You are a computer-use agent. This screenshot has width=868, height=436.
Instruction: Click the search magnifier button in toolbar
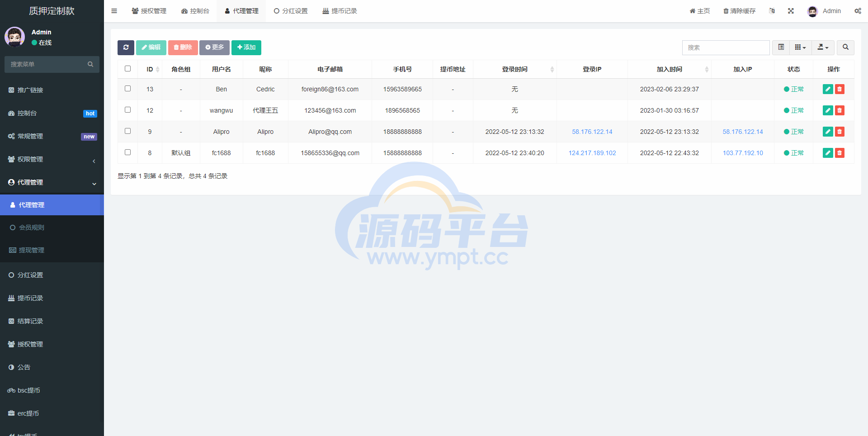[845, 47]
